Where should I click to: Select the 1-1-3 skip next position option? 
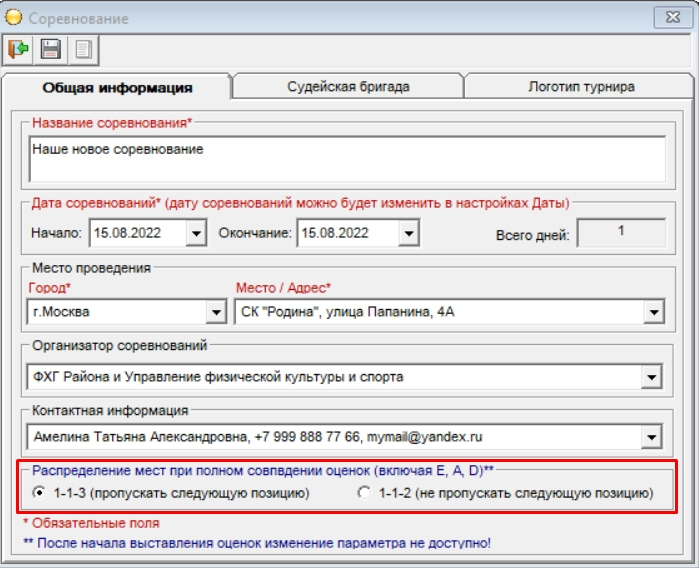(x=39, y=492)
